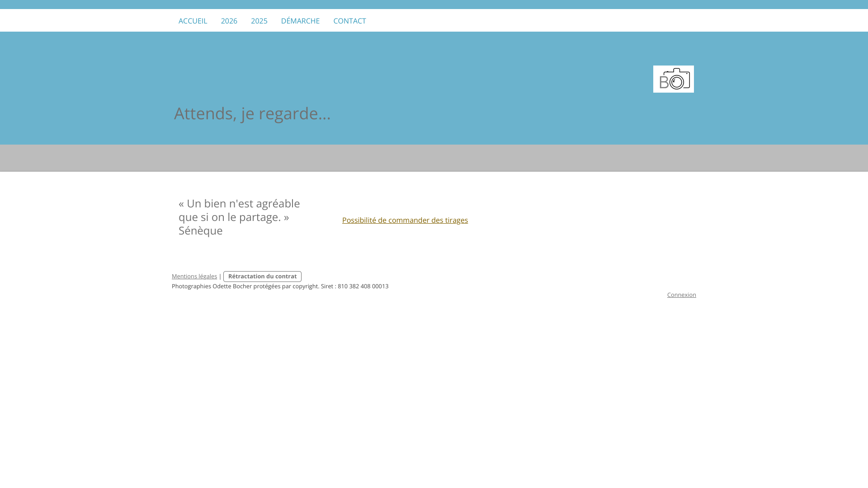Open the ACCUEIL menu item
868x488 pixels.
pyautogui.click(x=193, y=21)
